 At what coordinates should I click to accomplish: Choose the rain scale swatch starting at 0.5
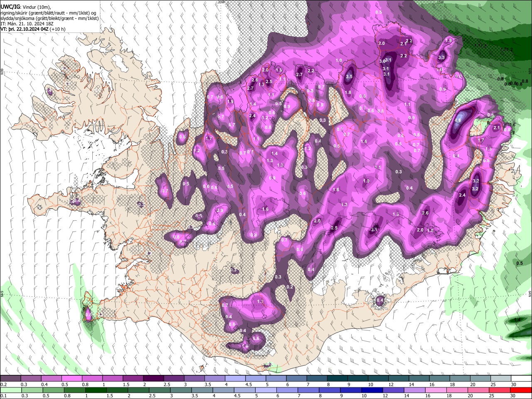(54, 390)
